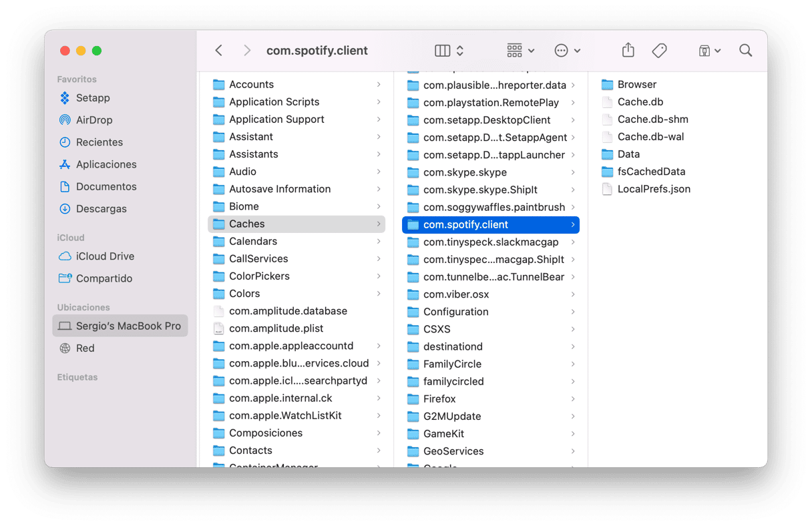Screen dimensions: 812x526
Task: Select the Assistant folder
Action: point(296,137)
